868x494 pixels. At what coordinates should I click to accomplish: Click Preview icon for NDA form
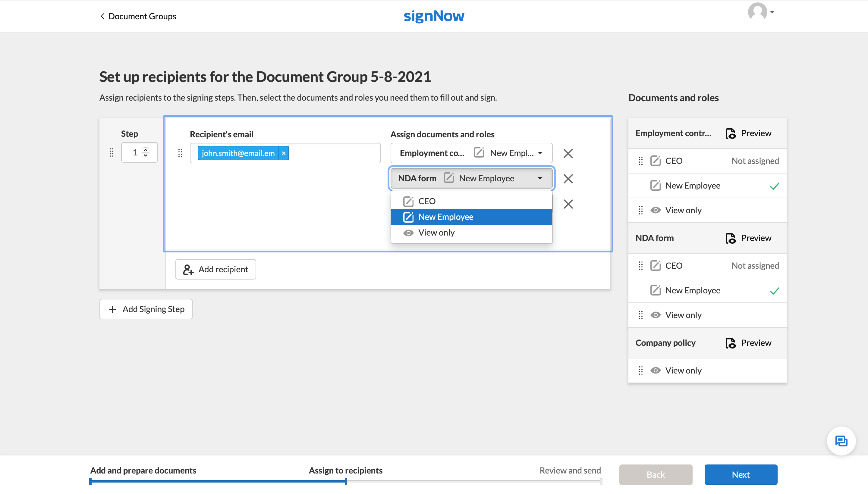pyautogui.click(x=731, y=238)
